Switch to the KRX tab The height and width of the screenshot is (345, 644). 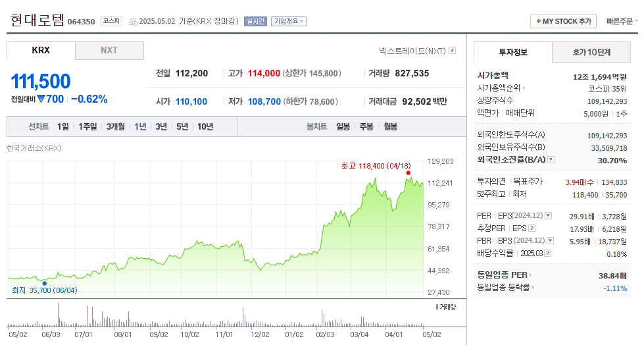41,50
